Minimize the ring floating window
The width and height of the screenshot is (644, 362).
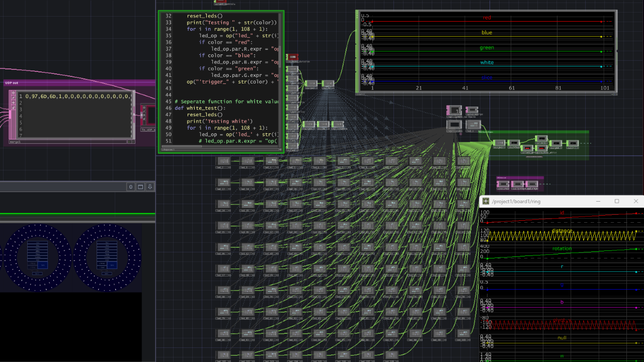598,201
